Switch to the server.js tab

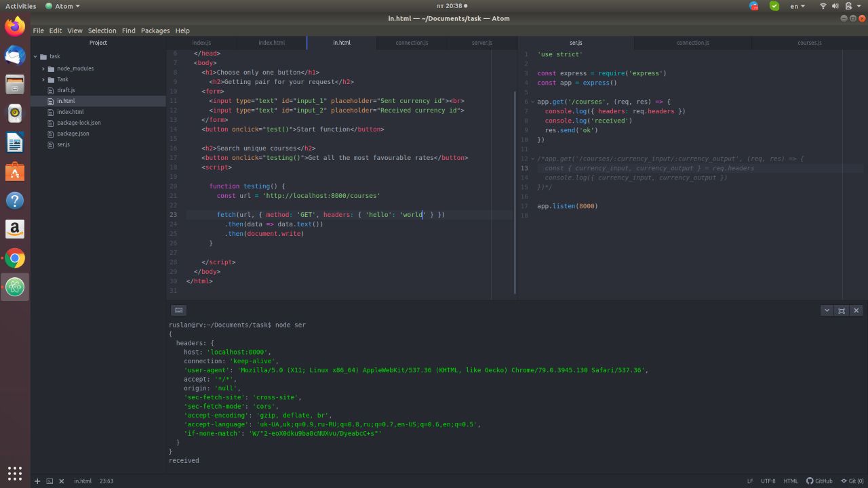[481, 43]
